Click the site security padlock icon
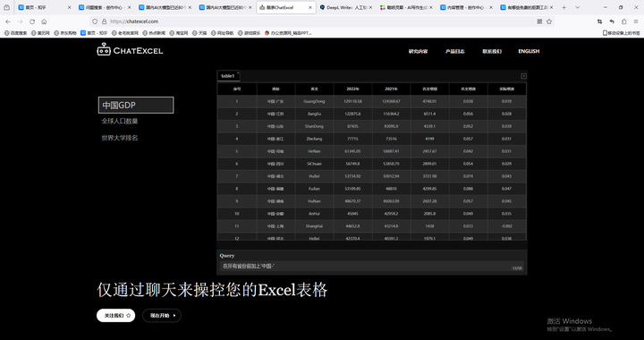The height and width of the screenshot is (340, 644). (105, 21)
